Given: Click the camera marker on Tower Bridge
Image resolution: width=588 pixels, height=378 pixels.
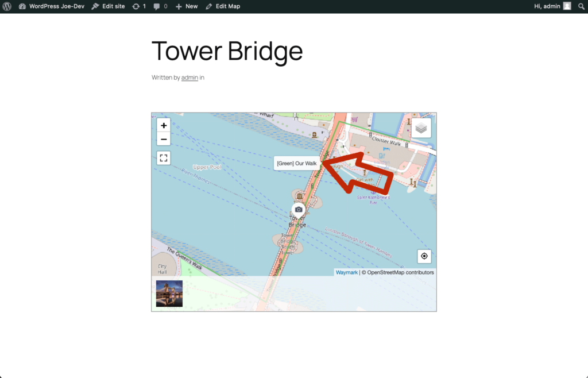Looking at the screenshot, I should click(x=299, y=210).
